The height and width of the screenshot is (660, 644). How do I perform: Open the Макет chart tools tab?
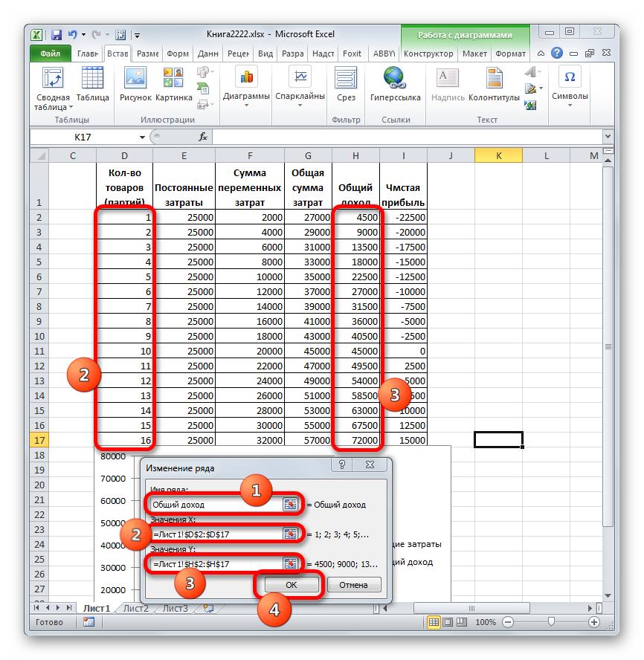point(474,54)
